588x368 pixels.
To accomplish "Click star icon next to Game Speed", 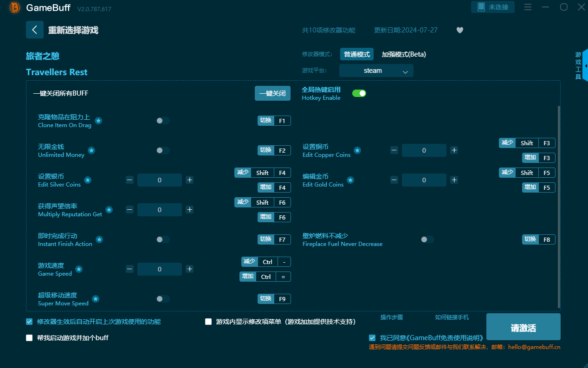I will pyautogui.click(x=79, y=269).
